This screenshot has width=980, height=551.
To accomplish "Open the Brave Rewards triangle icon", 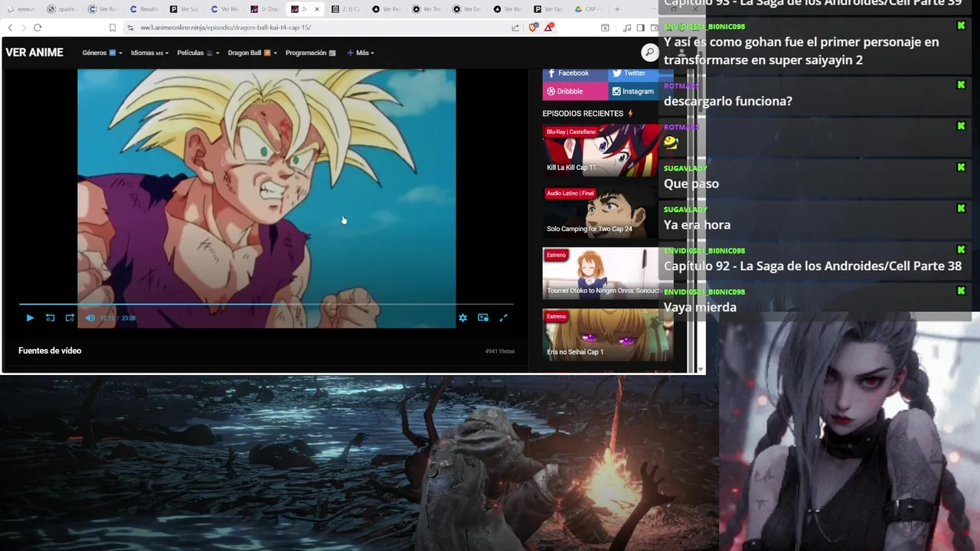I will click(549, 28).
